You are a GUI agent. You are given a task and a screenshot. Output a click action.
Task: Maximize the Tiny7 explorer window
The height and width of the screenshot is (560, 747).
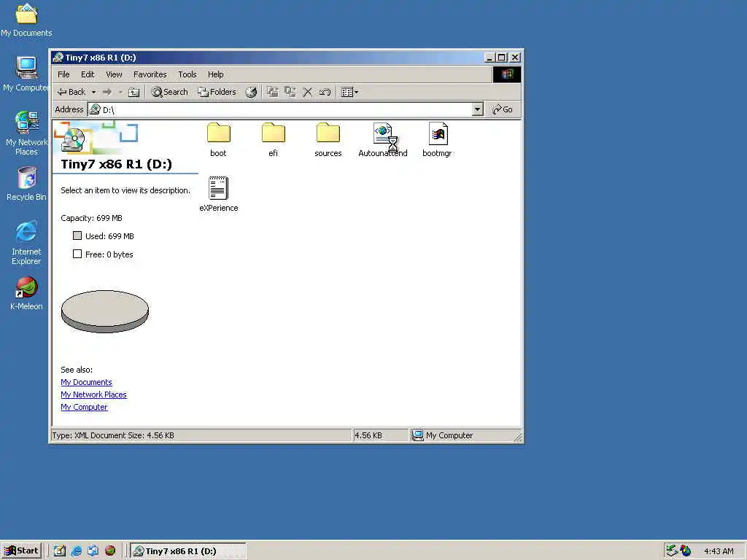coord(502,57)
